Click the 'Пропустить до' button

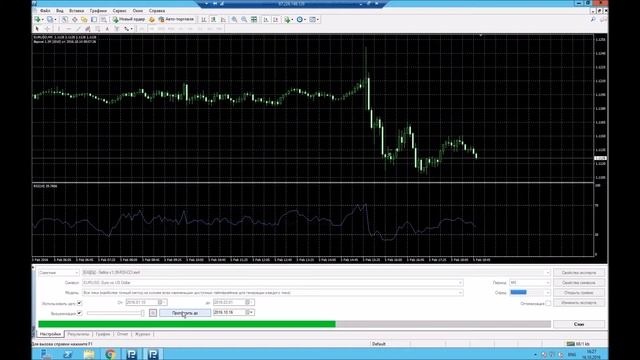pos(185,313)
